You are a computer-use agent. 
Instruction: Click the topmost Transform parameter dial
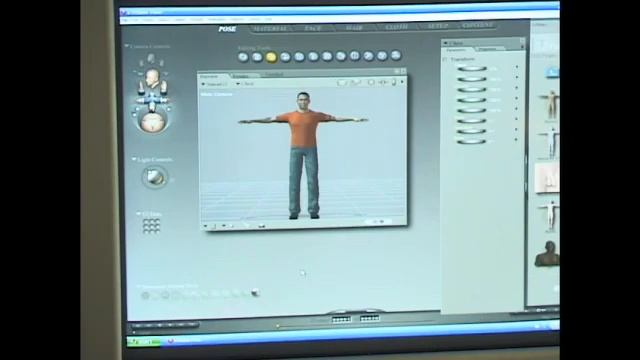tap(472, 69)
